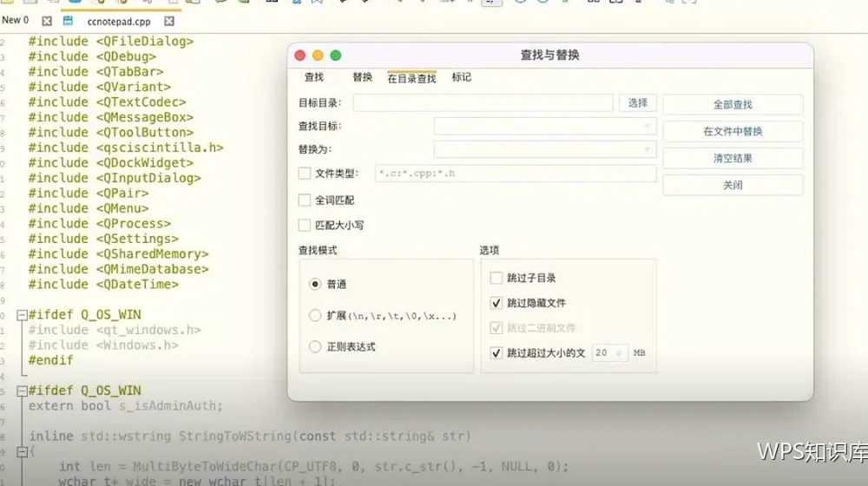Click the #include <QProcess> line
Image resolution: width=868 pixels, height=486 pixels.
point(100,224)
